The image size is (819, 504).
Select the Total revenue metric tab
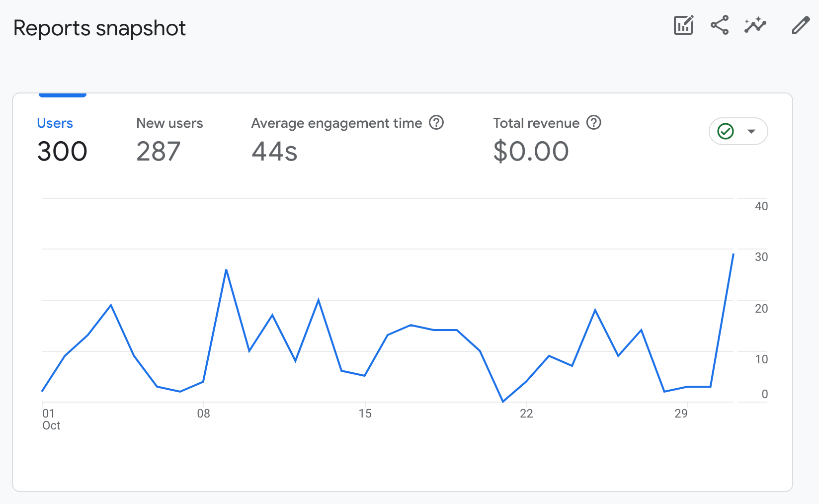click(536, 123)
